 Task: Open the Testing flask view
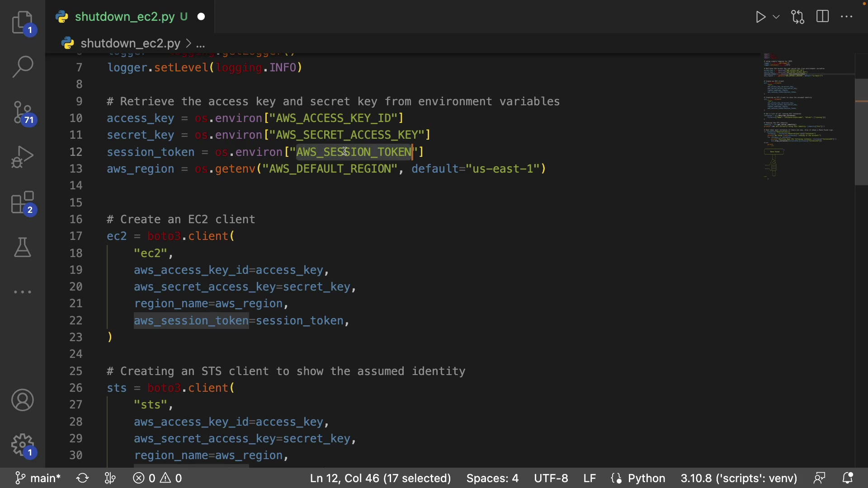click(23, 247)
